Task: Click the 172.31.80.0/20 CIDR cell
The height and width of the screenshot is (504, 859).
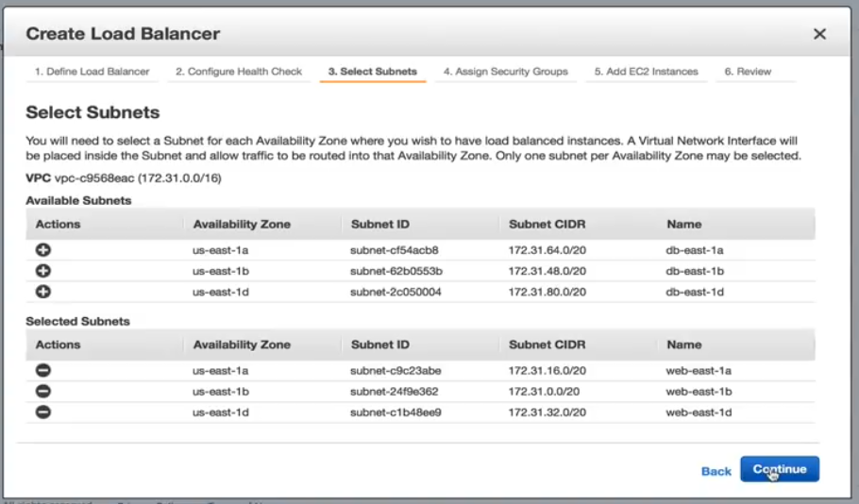Action: [x=547, y=292]
